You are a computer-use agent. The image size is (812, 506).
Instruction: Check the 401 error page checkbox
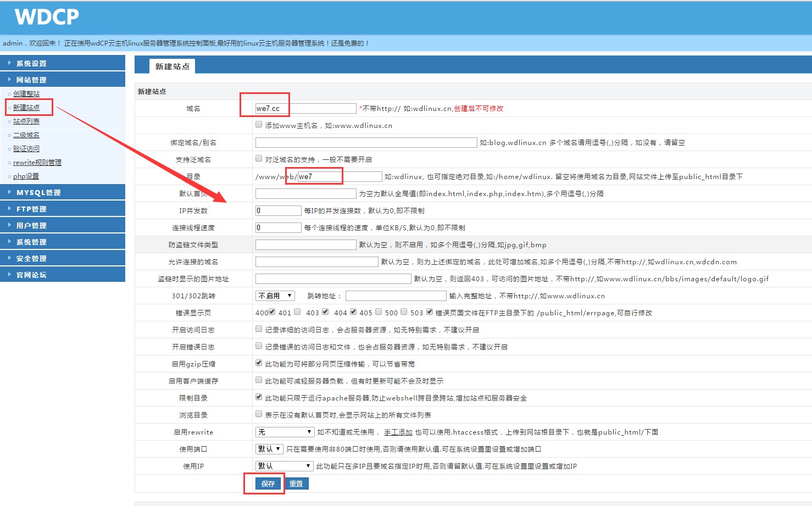point(297,312)
